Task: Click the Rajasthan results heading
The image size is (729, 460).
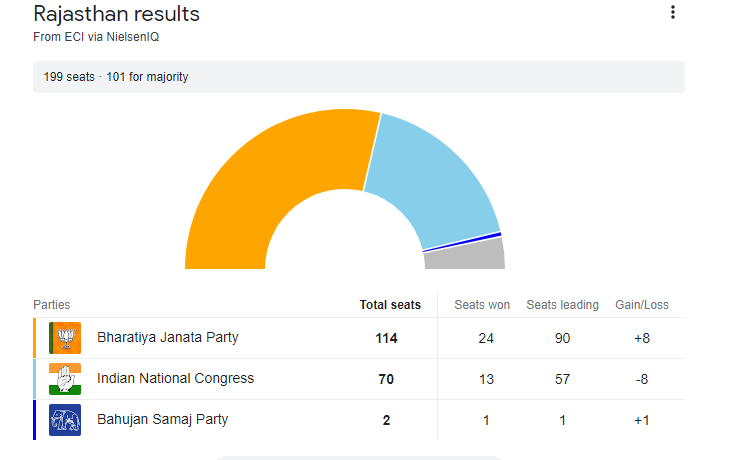Action: pyautogui.click(x=117, y=14)
